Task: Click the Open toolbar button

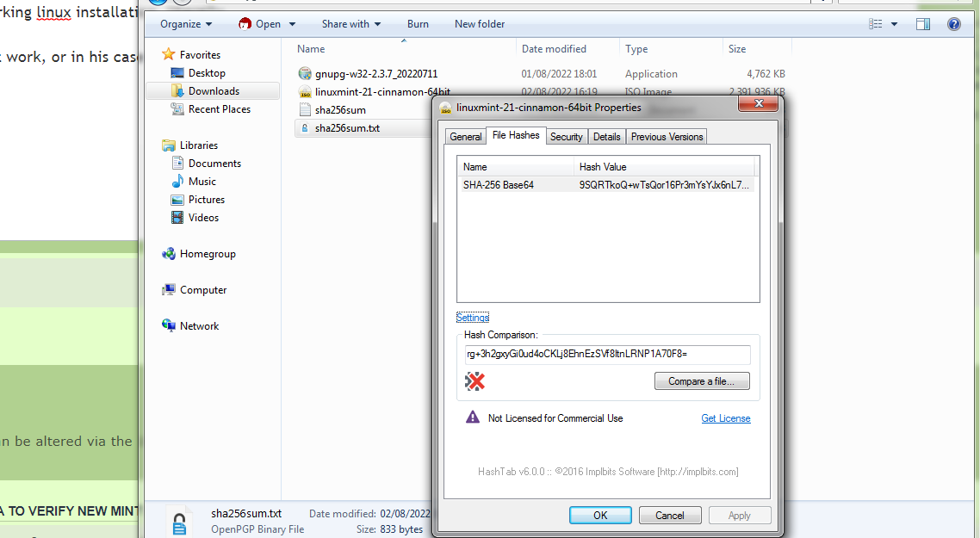Action: [259, 24]
